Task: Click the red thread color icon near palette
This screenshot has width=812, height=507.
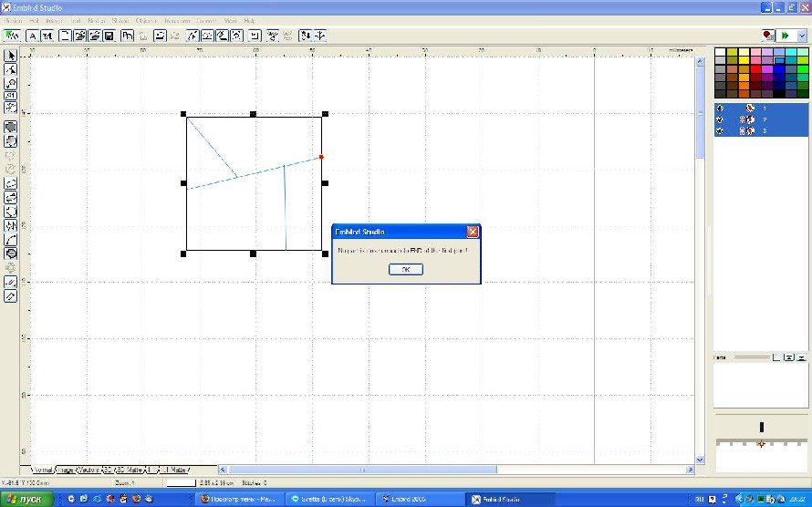Action: click(768, 36)
